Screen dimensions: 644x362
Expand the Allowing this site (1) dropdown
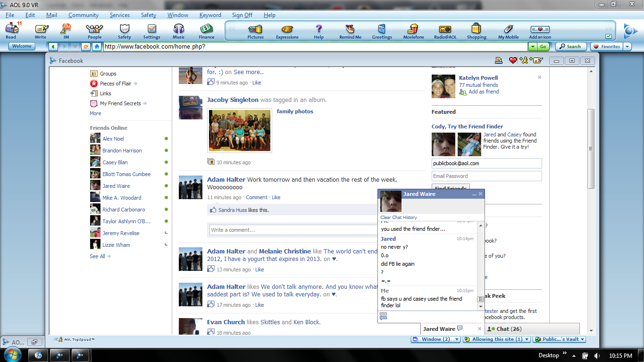tap(496, 339)
